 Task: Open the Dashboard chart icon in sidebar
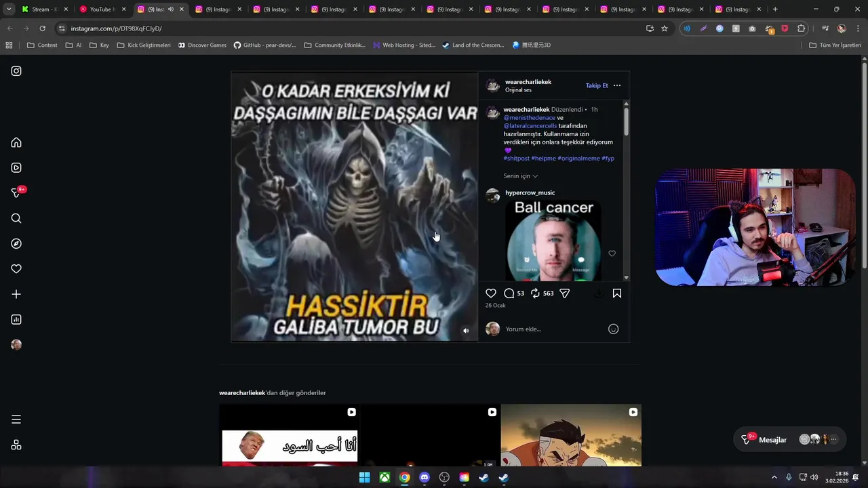pyautogui.click(x=16, y=319)
